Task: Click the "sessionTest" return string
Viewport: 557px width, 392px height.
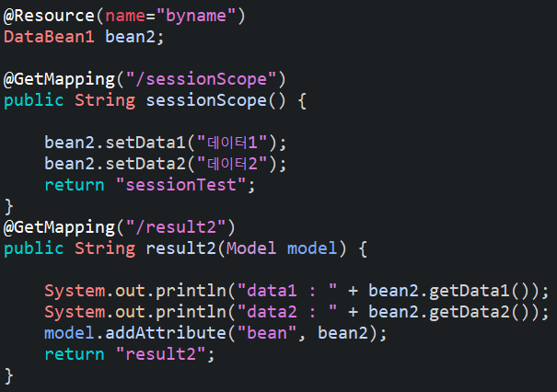Action: pos(180,185)
